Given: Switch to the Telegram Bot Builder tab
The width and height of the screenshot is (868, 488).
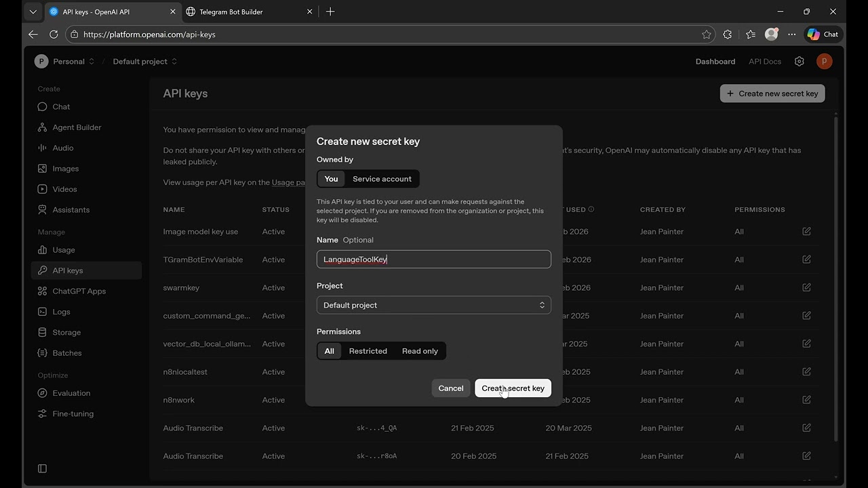Looking at the screenshot, I should [250, 12].
